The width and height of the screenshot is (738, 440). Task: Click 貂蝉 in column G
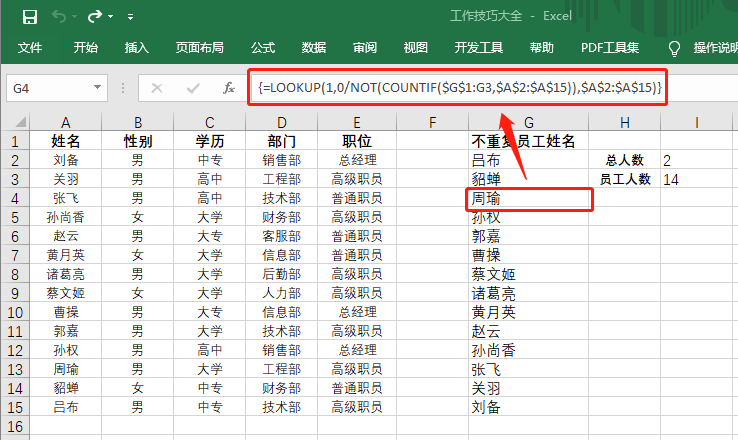point(529,179)
